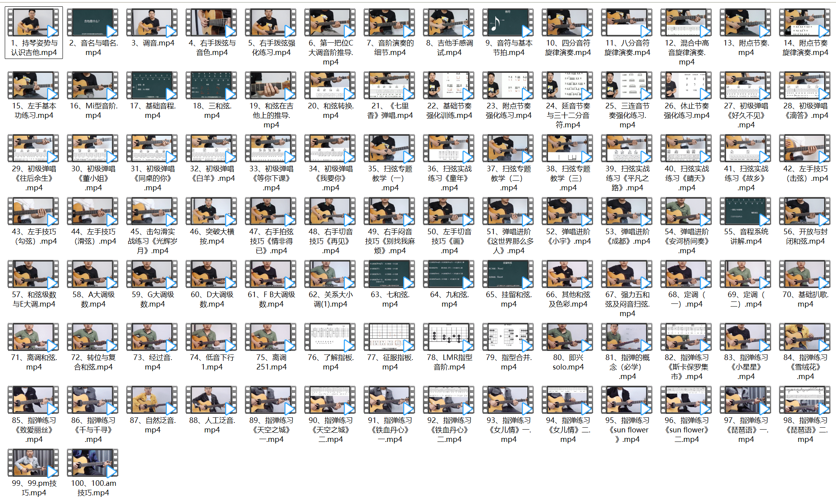This screenshot has width=836, height=504.
Task: Click 80、即兴solo.mp4 video icon
Action: point(568,337)
